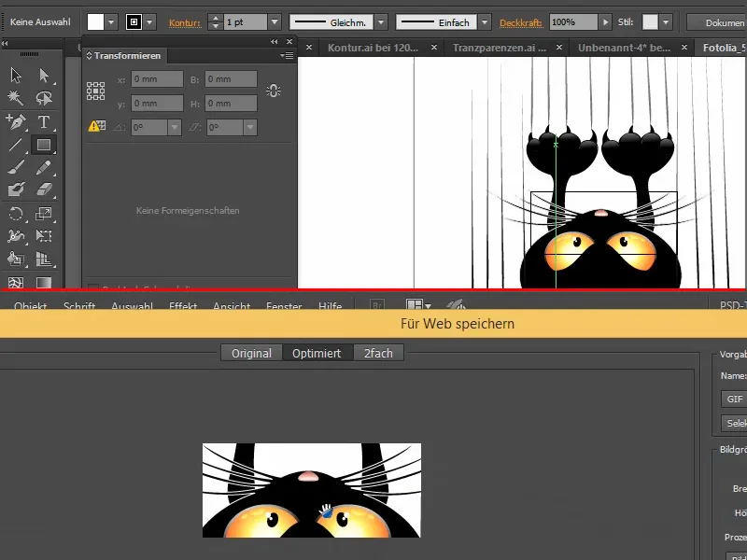Select the Scale tool
This screenshot has height=560, width=747.
[44, 214]
